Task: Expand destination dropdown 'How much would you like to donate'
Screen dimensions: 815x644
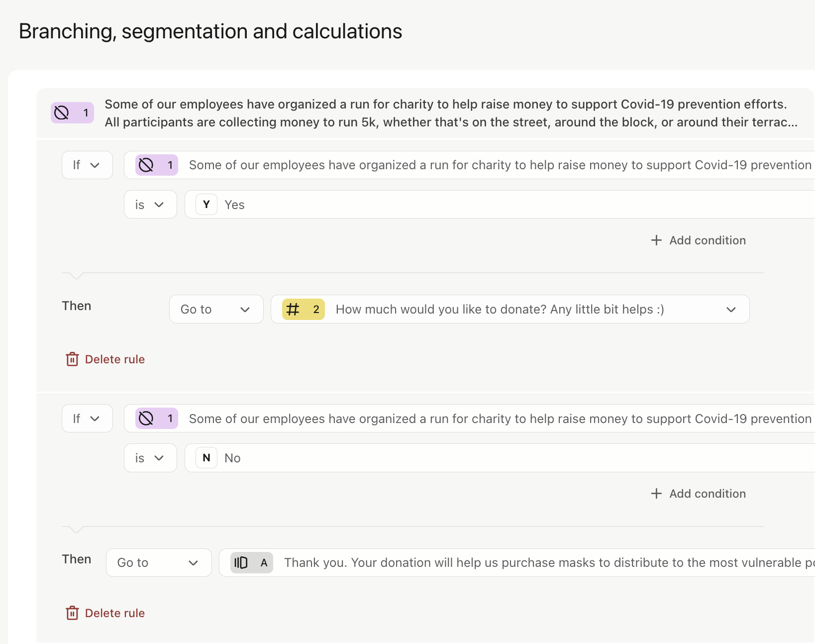Action: tap(510, 310)
